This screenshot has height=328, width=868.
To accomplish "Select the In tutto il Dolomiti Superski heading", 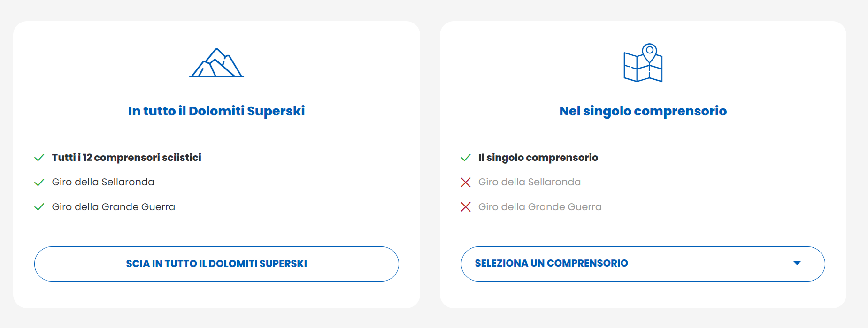I will [216, 111].
